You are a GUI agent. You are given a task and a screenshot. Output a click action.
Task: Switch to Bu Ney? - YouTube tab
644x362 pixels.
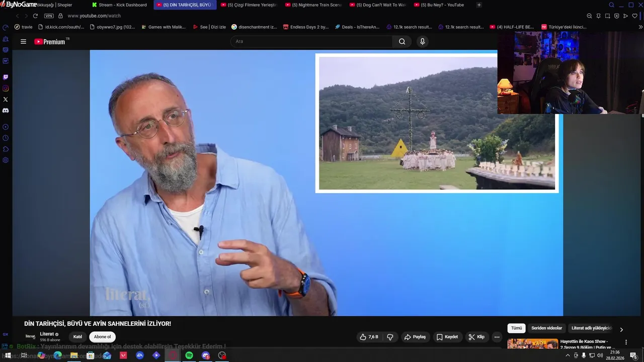(442, 5)
